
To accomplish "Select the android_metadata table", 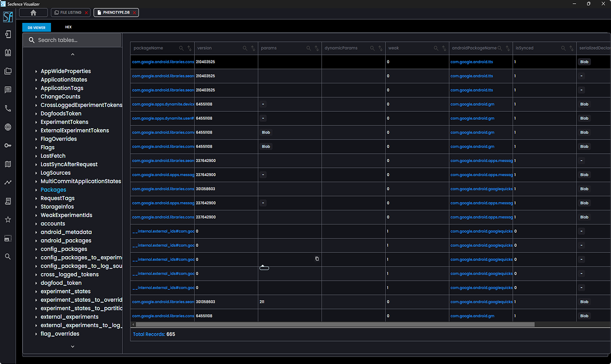I will (66, 232).
